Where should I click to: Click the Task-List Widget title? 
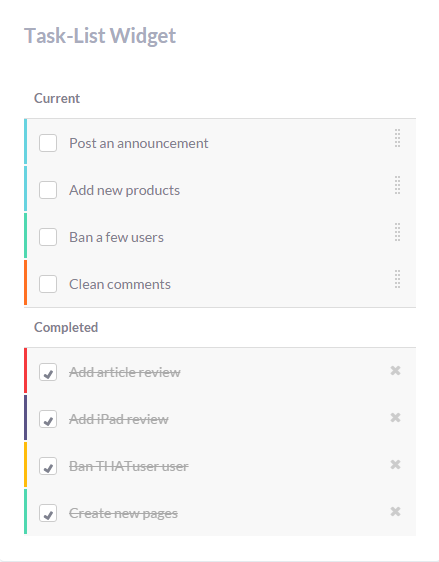[x=100, y=36]
